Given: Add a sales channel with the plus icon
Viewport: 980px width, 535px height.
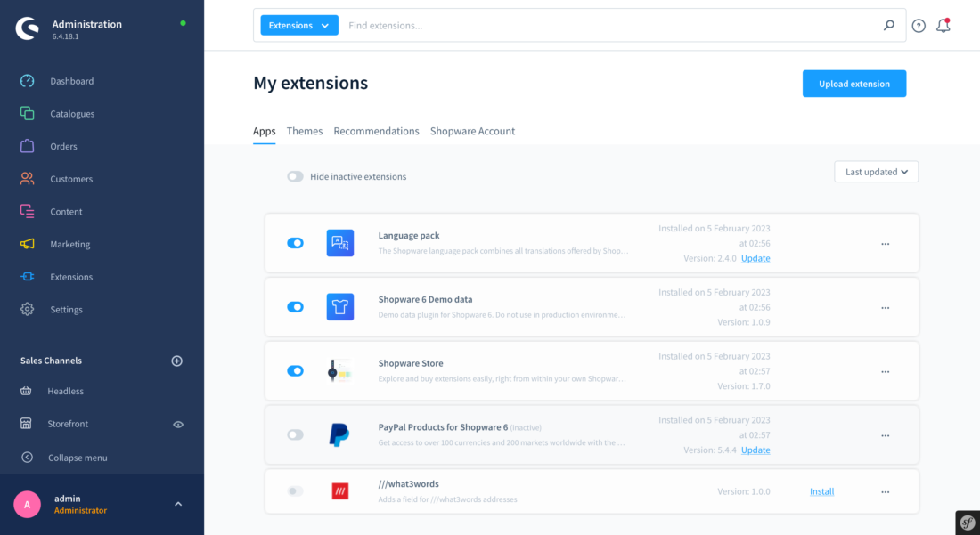Looking at the screenshot, I should point(177,361).
